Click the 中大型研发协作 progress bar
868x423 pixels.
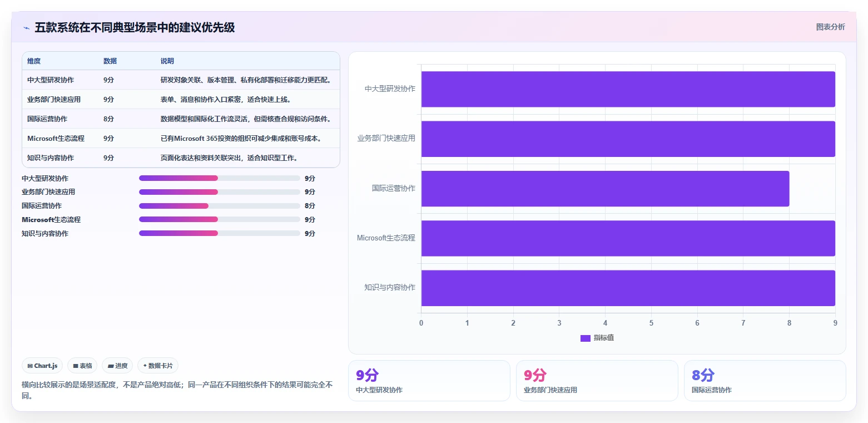pyautogui.click(x=220, y=178)
